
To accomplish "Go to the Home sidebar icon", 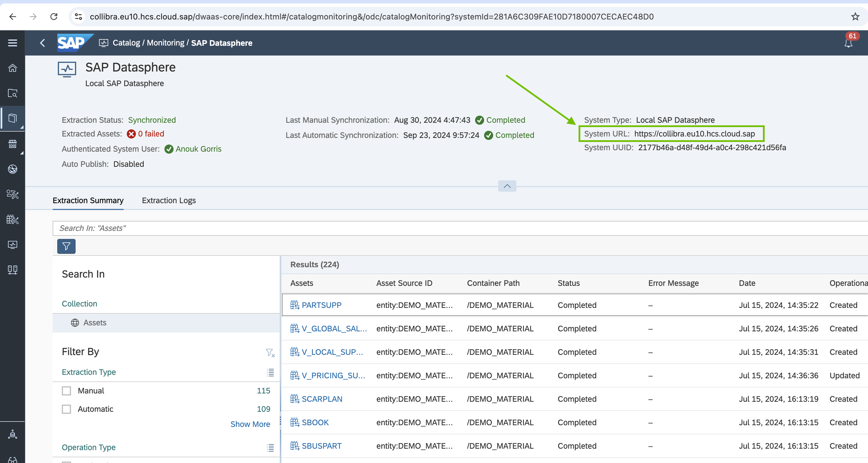I will coord(13,68).
